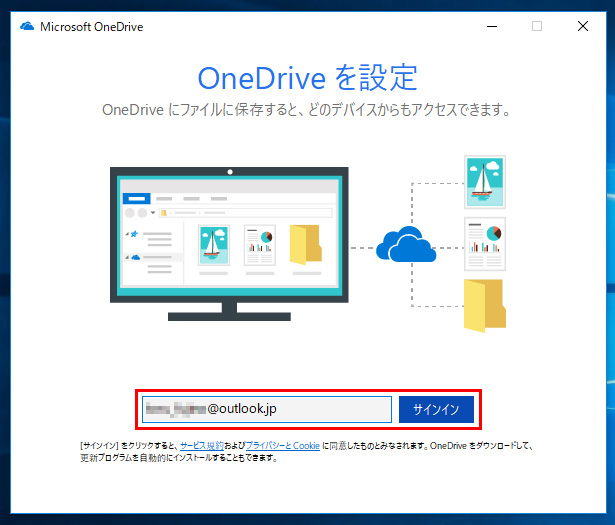This screenshot has height=525, width=615.
Task: Open the プライバシーと Cookie link
Action: click(x=283, y=446)
